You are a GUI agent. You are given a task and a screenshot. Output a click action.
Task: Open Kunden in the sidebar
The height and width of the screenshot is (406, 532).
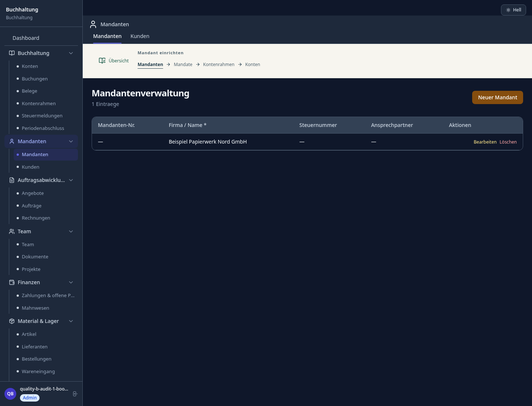(x=46, y=167)
